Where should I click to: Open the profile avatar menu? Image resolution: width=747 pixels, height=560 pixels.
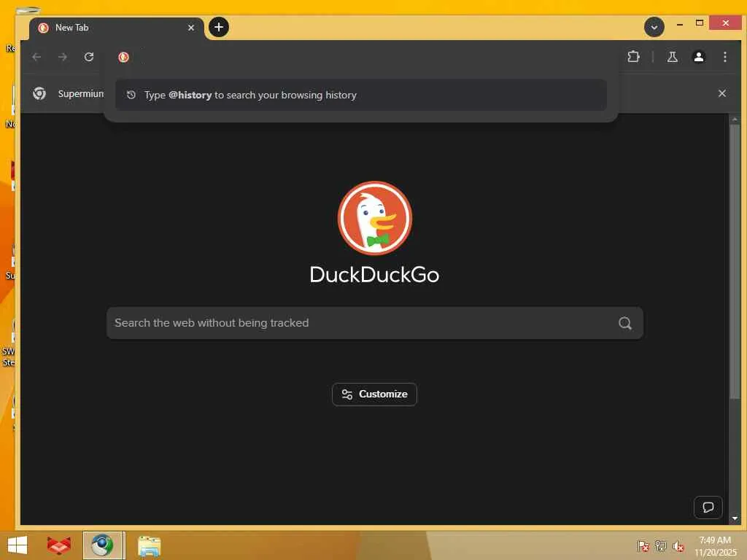click(x=698, y=57)
